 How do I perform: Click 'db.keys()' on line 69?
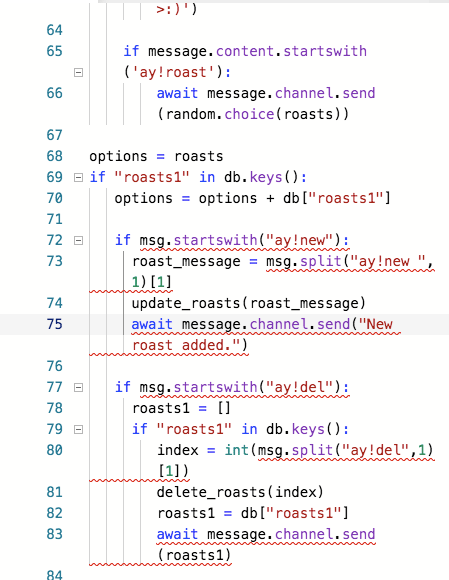coord(261,178)
